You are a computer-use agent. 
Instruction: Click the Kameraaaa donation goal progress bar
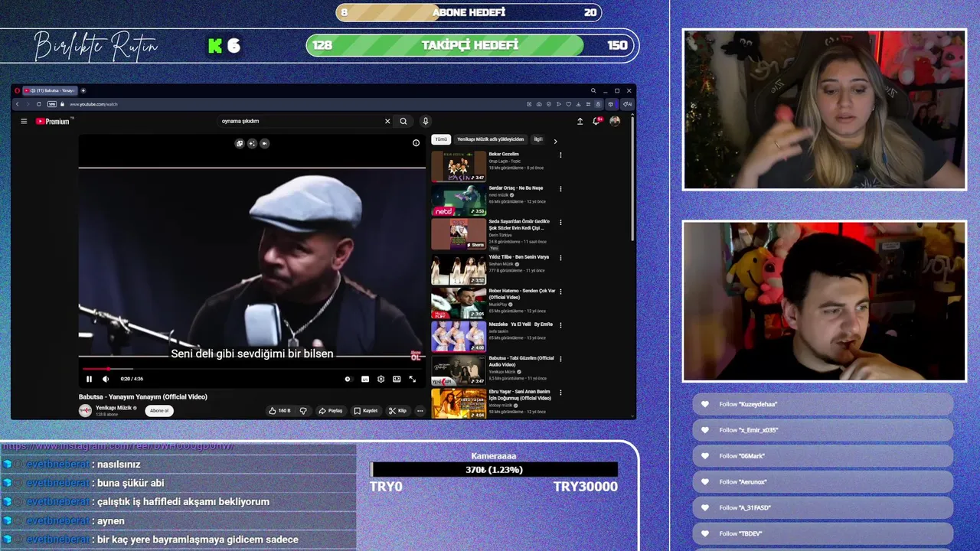tap(494, 470)
